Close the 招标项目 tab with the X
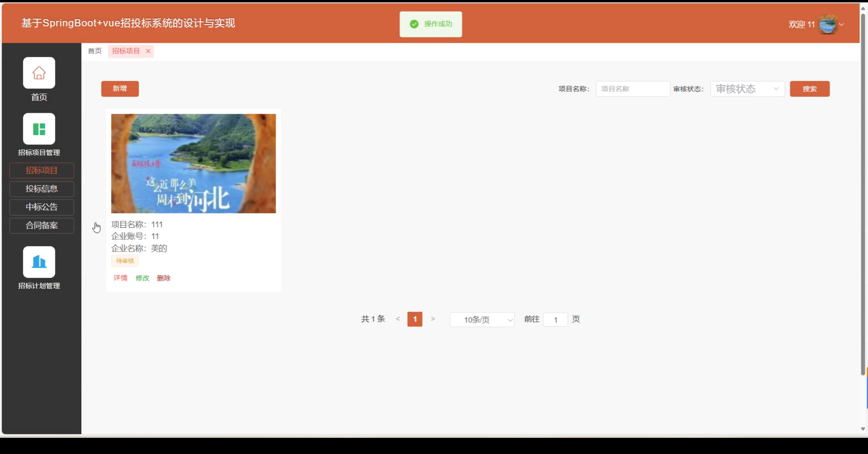The width and height of the screenshot is (868, 454). [148, 51]
